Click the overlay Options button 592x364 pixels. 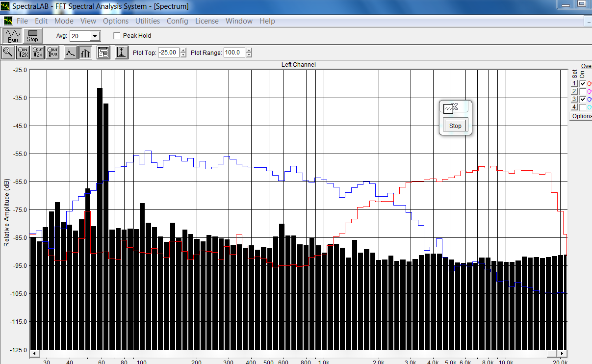pos(582,116)
